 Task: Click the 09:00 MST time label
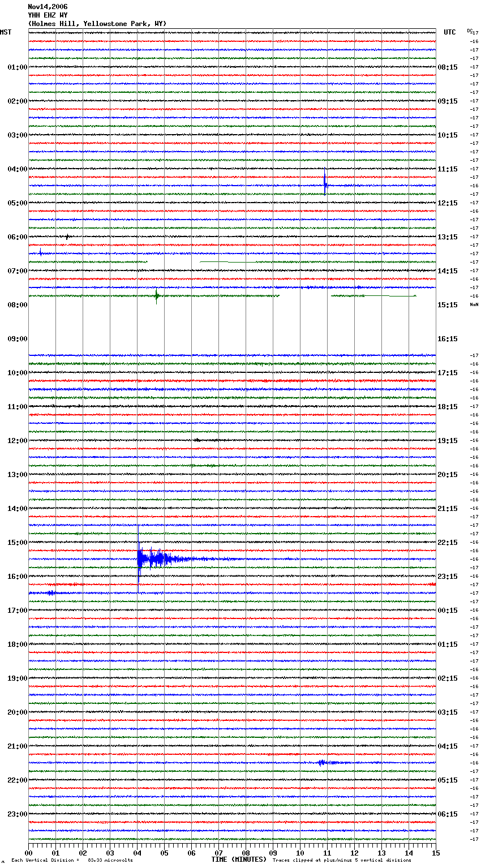click(18, 339)
